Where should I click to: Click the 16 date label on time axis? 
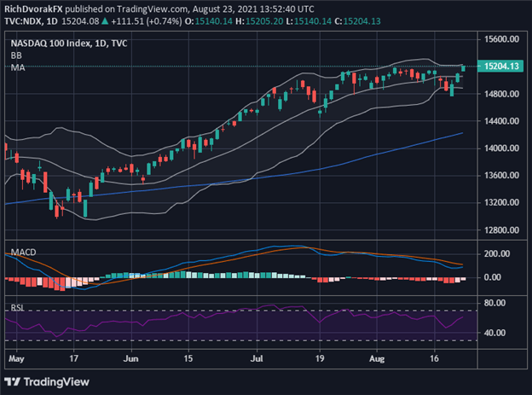[x=434, y=358]
